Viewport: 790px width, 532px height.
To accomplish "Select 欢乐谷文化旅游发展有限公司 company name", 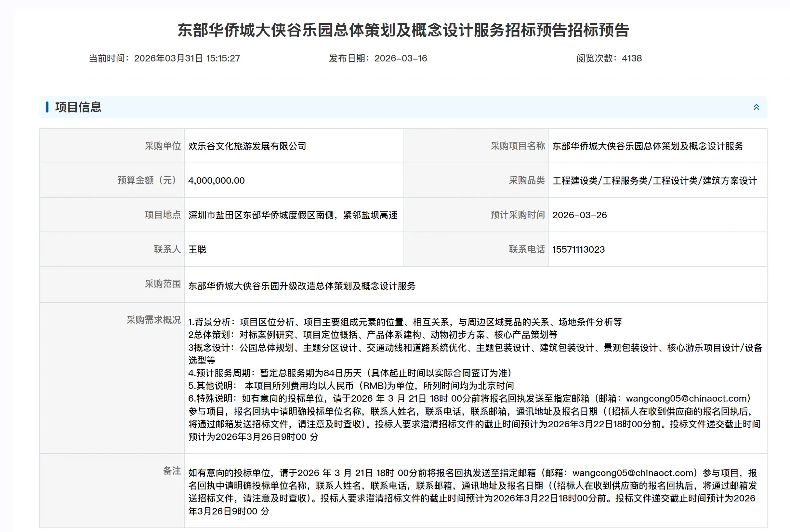I will pos(247,146).
